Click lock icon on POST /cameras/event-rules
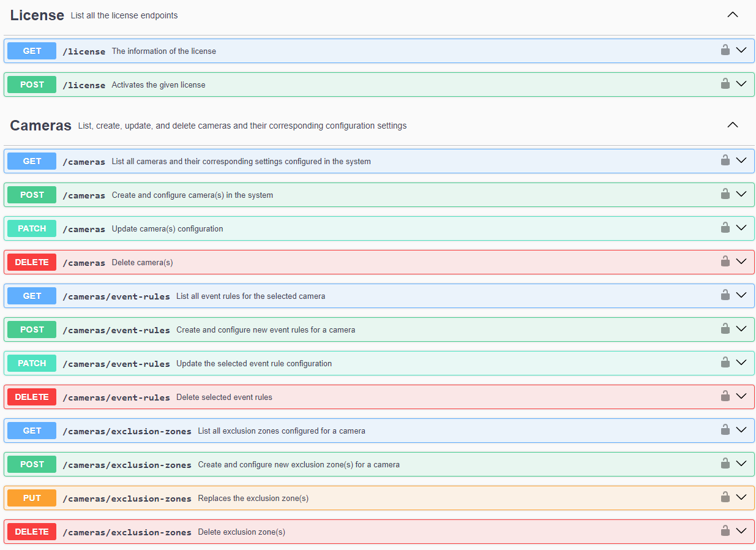Viewport: 756px width, 550px height. point(725,329)
